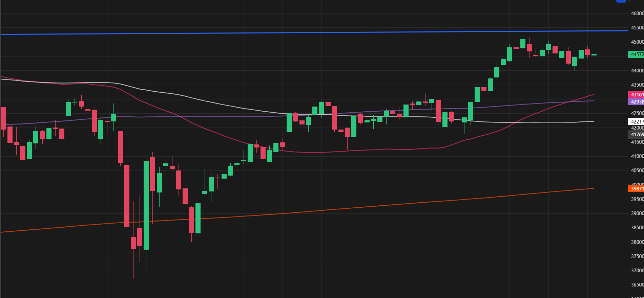Click the purple 42938 price tag
644x298 pixels.
(x=636, y=101)
